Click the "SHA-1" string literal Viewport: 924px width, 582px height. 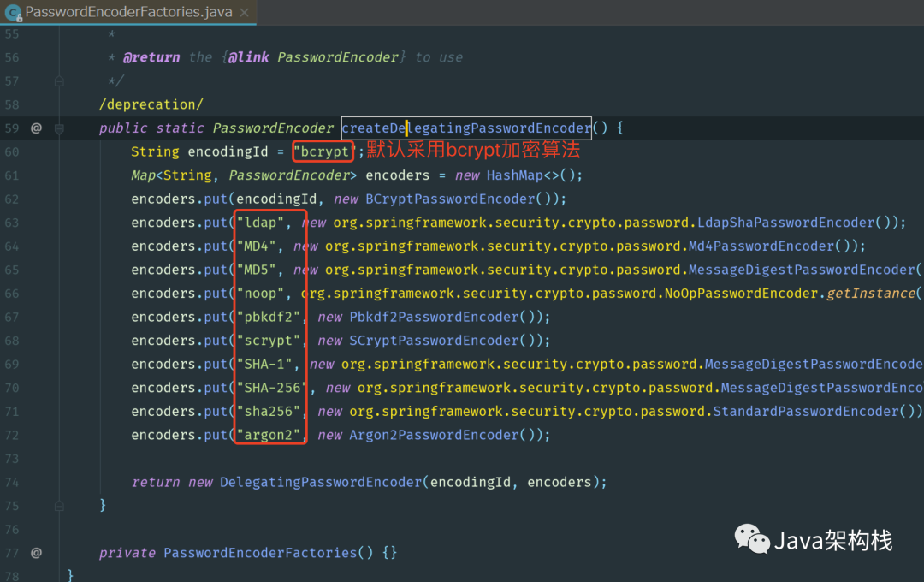point(264,364)
